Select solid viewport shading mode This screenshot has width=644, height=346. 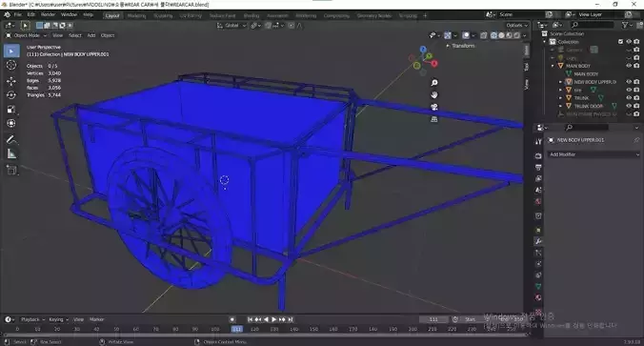(x=501, y=35)
